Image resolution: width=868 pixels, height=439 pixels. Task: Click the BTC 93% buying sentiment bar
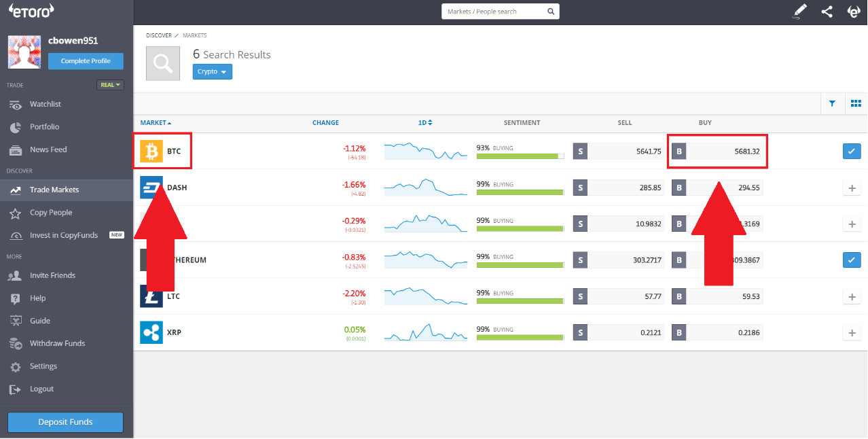tap(520, 156)
